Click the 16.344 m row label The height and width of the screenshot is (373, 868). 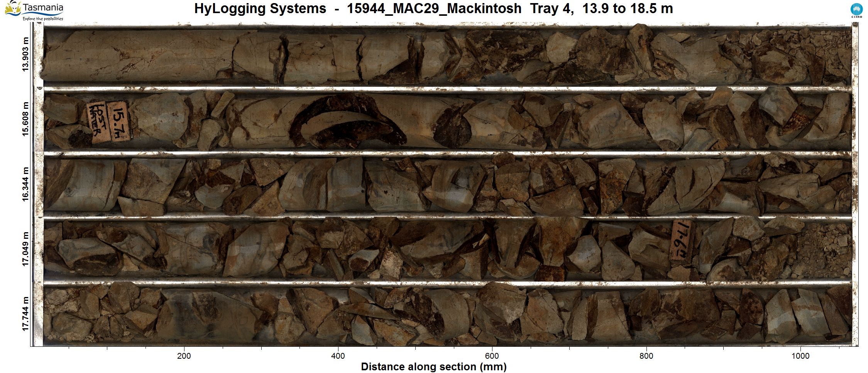coord(26,184)
